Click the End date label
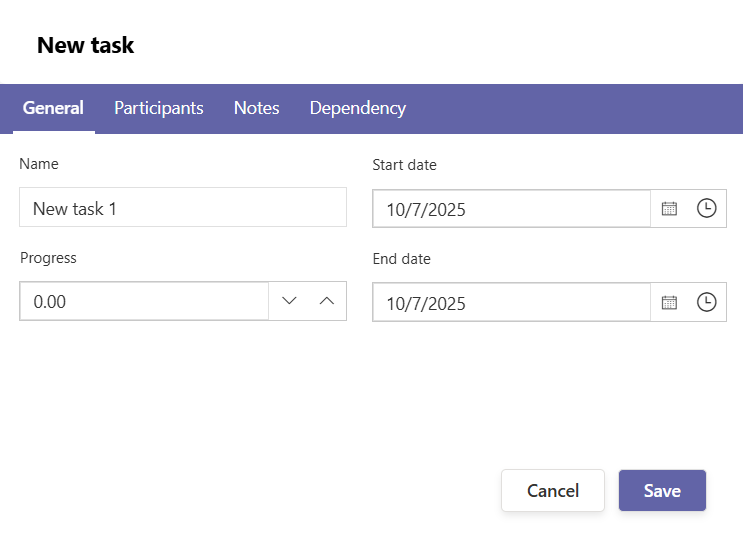This screenshot has width=743, height=537. [401, 259]
